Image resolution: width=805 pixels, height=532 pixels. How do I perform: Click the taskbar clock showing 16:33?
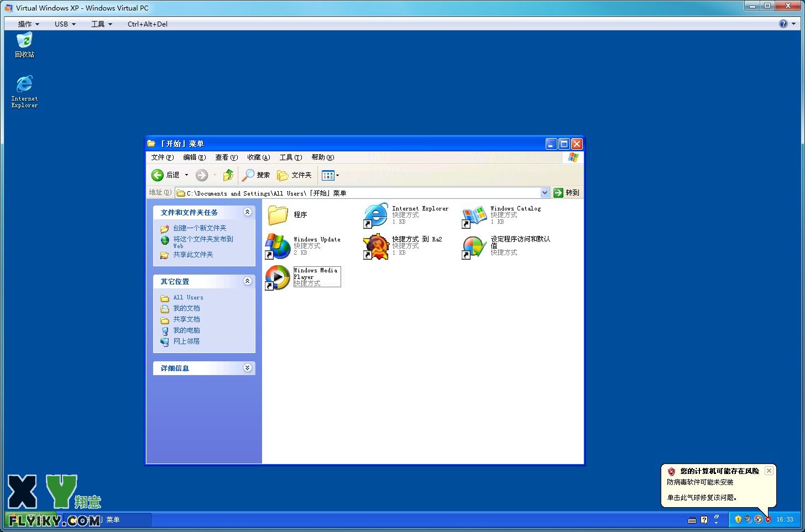click(785, 519)
